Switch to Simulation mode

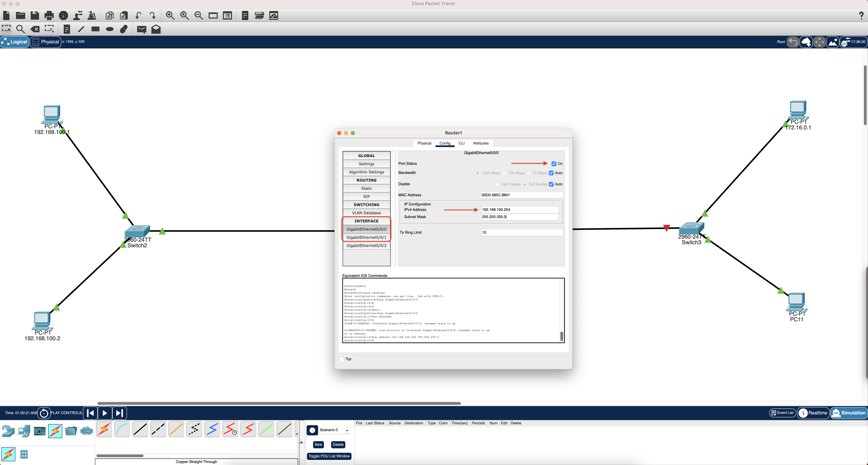click(x=848, y=413)
